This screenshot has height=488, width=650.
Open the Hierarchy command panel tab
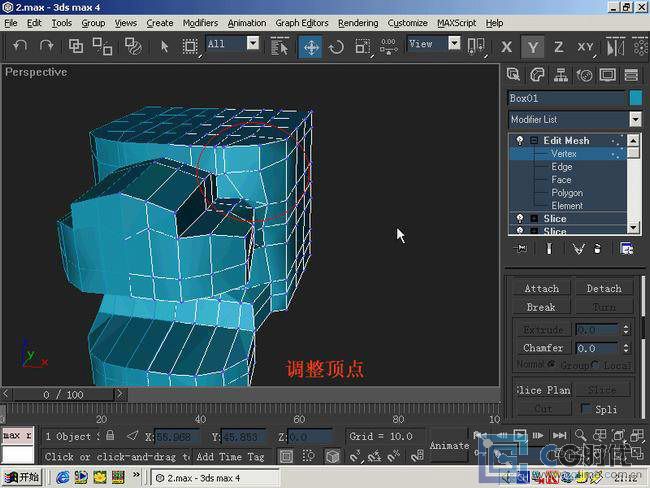(560, 75)
